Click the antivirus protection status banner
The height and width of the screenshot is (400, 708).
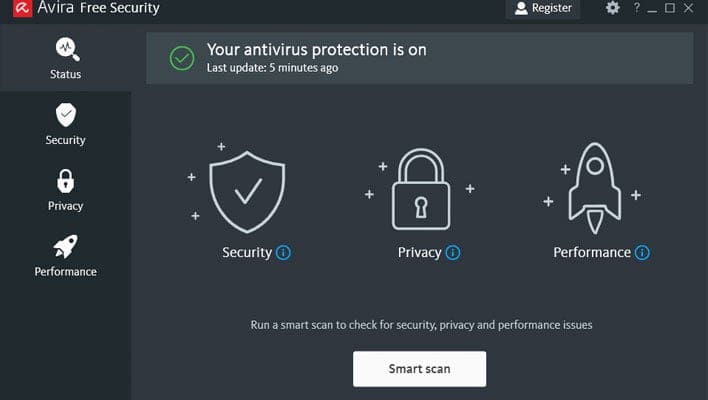[419, 58]
